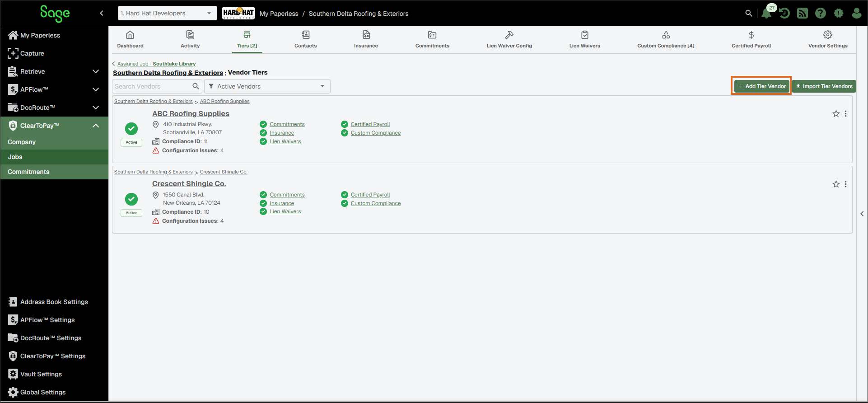Viewport: 868px width, 403px height.
Task: Open the help question mark icon
Action: coord(821,13)
